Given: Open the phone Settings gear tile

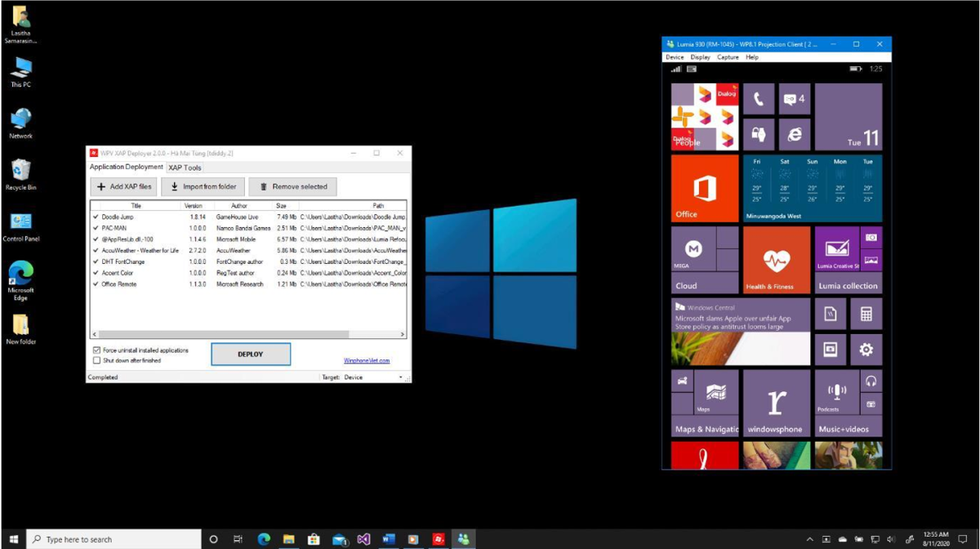Looking at the screenshot, I should 866,350.
